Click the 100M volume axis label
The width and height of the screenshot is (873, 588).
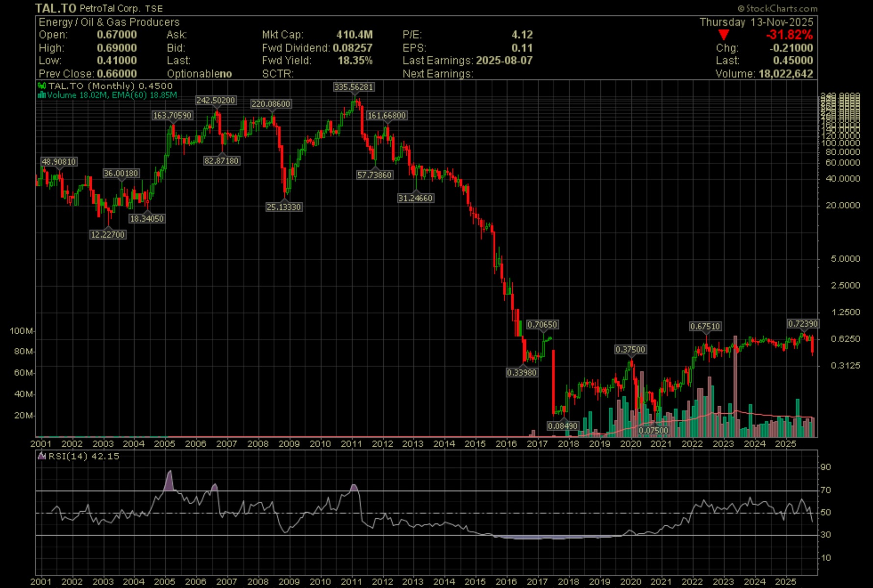pyautogui.click(x=21, y=331)
